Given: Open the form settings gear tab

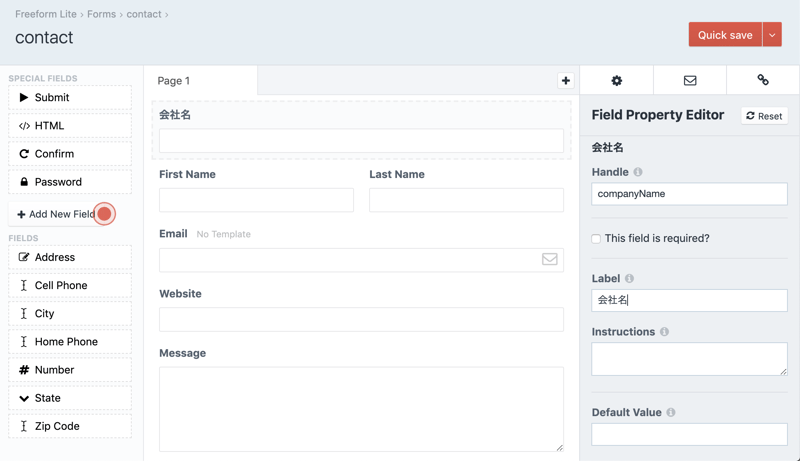Looking at the screenshot, I should click(616, 80).
